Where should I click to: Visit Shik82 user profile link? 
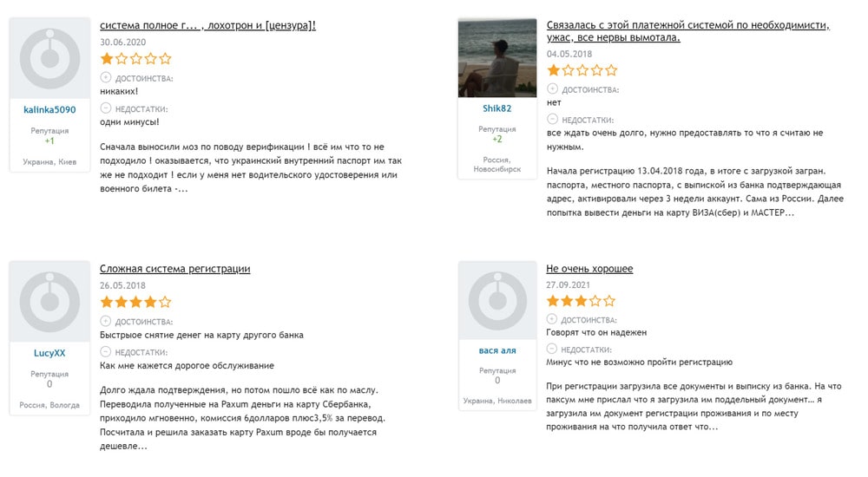tap(497, 108)
